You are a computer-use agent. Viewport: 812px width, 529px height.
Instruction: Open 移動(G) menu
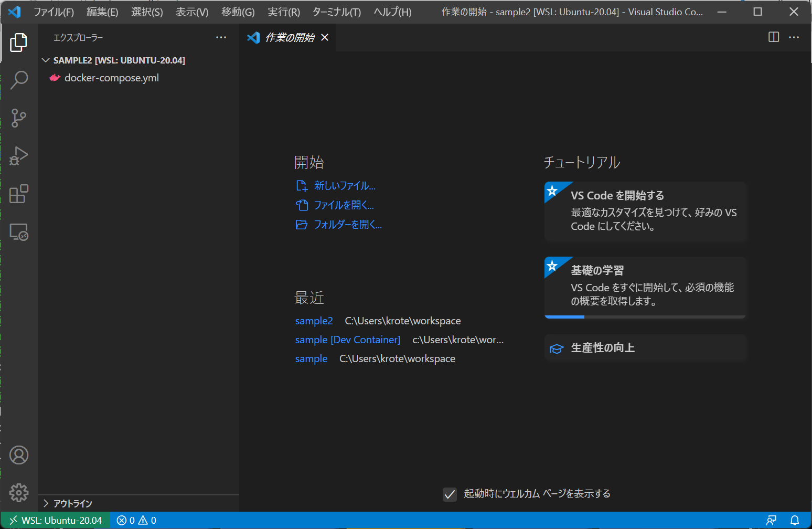tap(238, 12)
